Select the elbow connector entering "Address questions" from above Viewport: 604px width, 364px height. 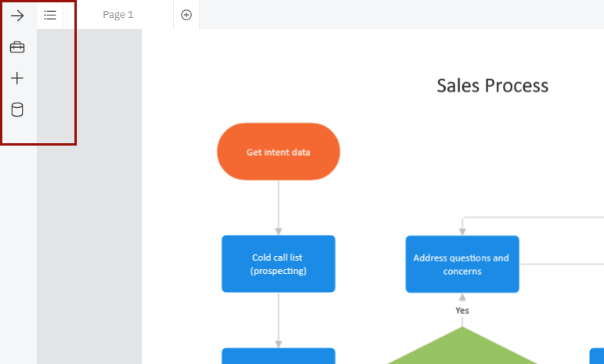[x=533, y=217]
